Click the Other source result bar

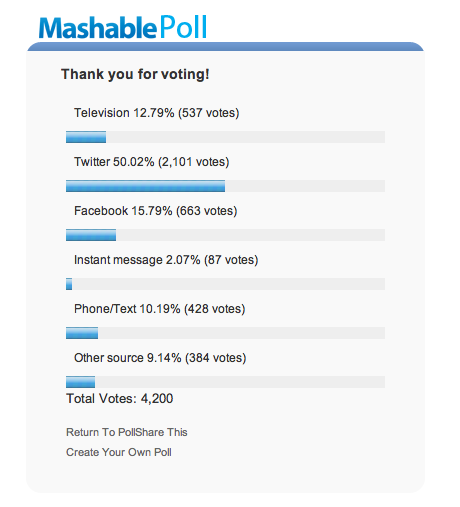tap(225, 382)
